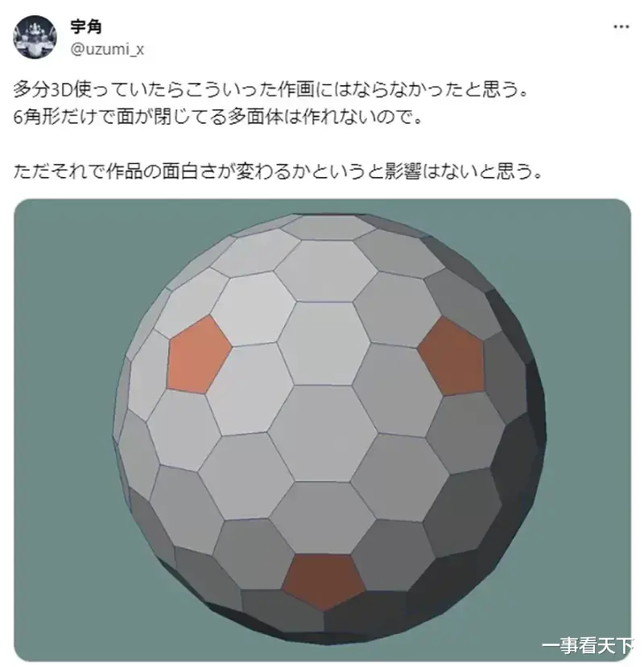
Task: Click the last tweet paragraph starting ただそれで
Action: (x=278, y=171)
